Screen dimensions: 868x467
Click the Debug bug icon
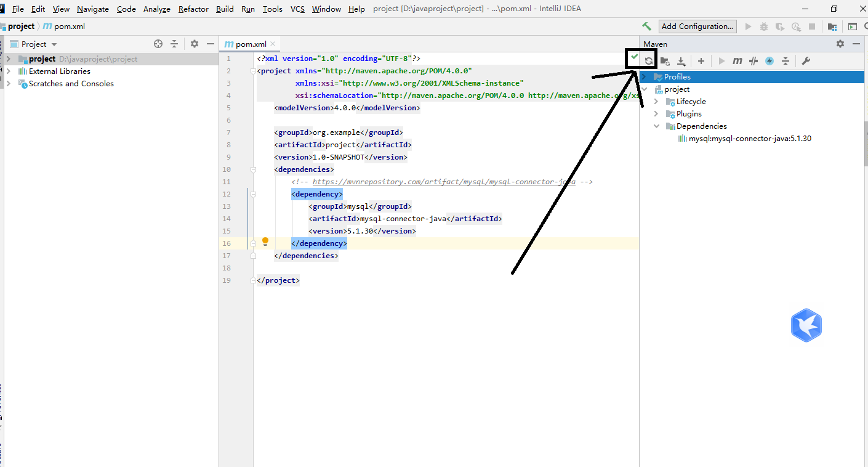(x=764, y=26)
